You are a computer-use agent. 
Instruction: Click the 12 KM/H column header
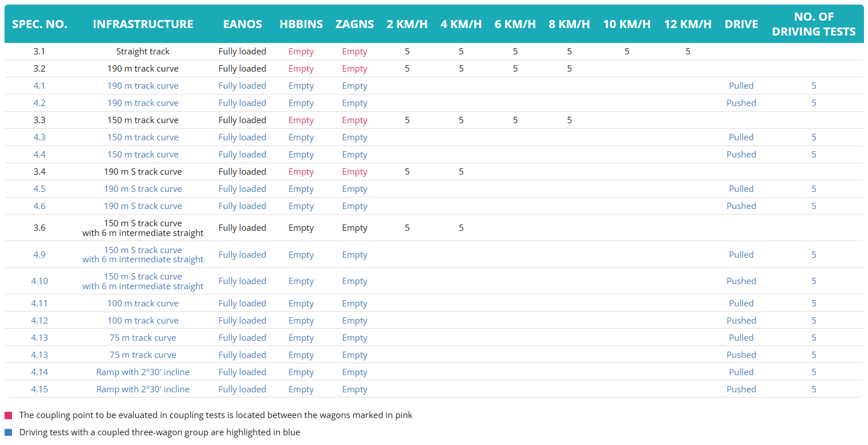point(688,24)
